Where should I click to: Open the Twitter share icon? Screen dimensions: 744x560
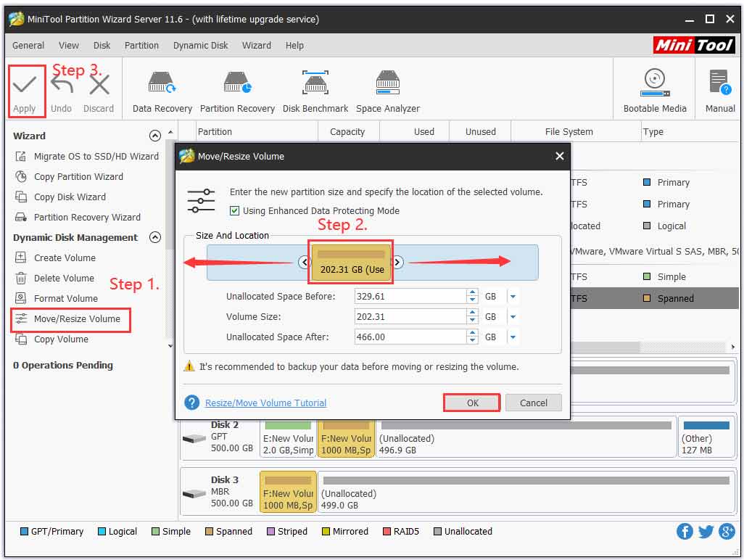pyautogui.click(x=706, y=532)
